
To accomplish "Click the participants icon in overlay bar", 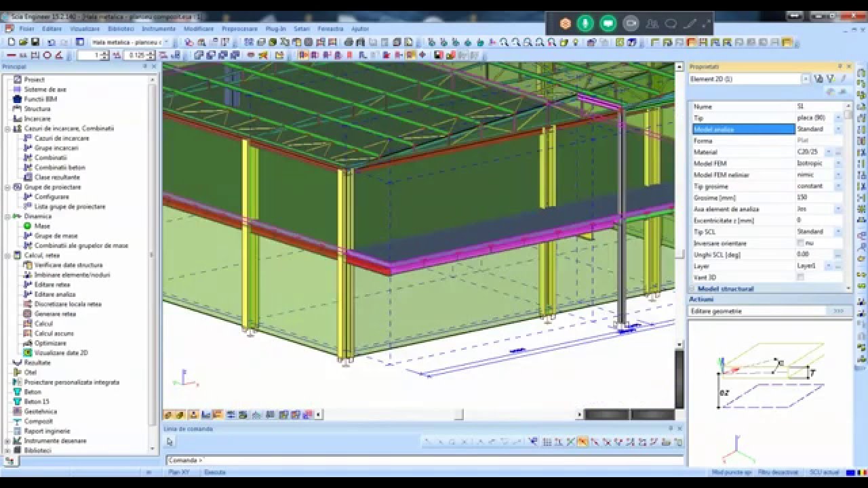I will point(652,24).
